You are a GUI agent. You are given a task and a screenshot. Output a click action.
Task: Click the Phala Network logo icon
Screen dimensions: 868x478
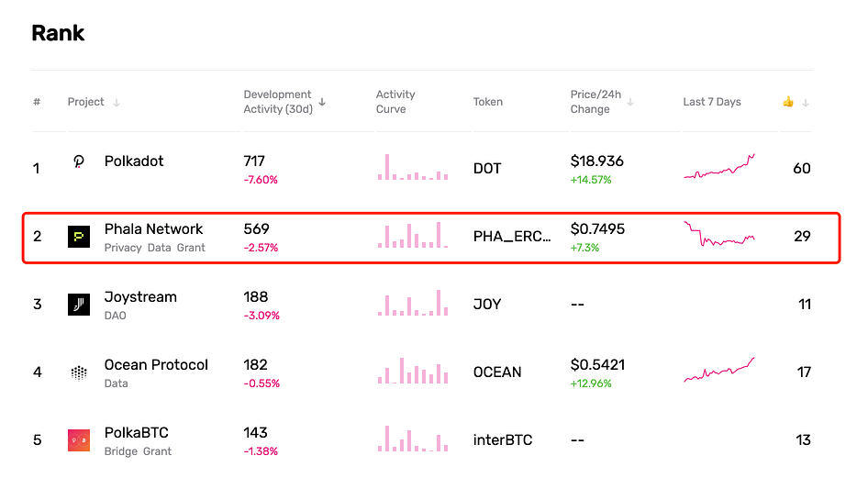tap(79, 237)
